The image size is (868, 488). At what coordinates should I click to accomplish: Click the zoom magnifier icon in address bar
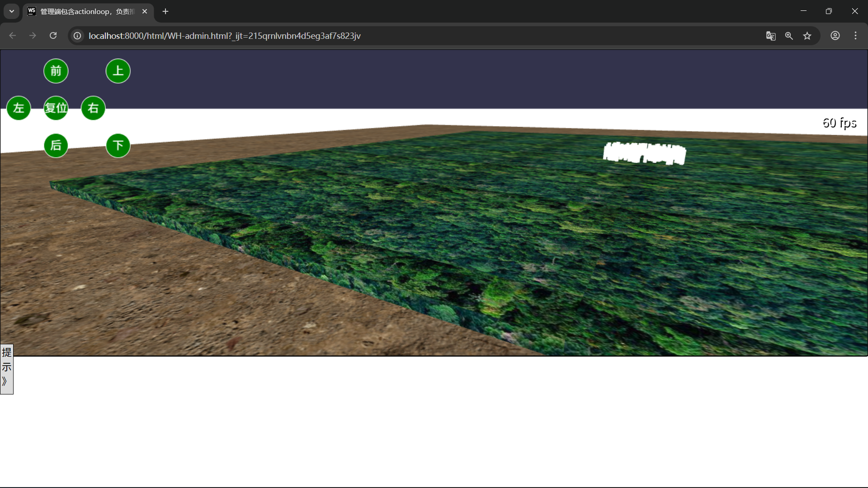(789, 36)
